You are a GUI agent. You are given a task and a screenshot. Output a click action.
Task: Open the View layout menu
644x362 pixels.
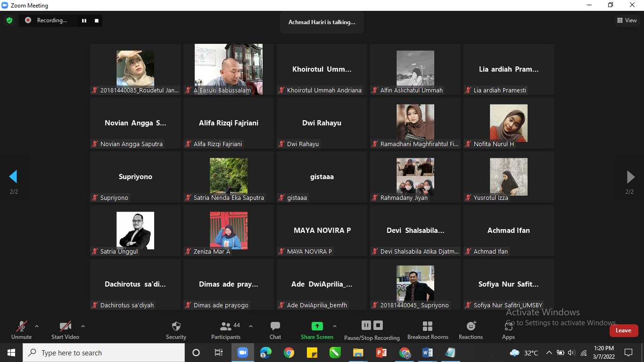tap(627, 20)
